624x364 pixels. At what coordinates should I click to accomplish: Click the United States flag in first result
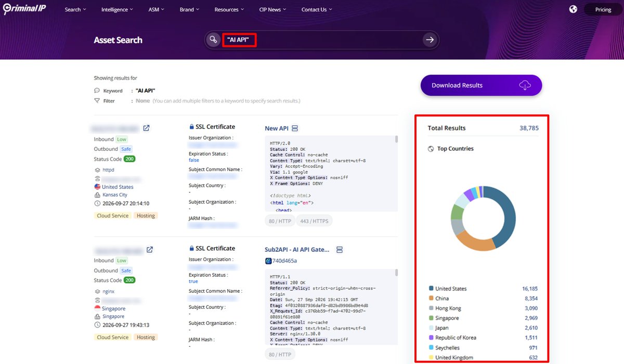click(x=97, y=187)
